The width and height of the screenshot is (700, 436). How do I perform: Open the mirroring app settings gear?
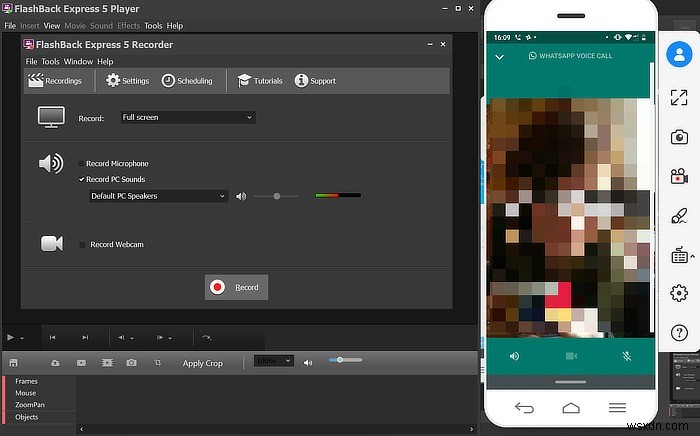coord(679,293)
